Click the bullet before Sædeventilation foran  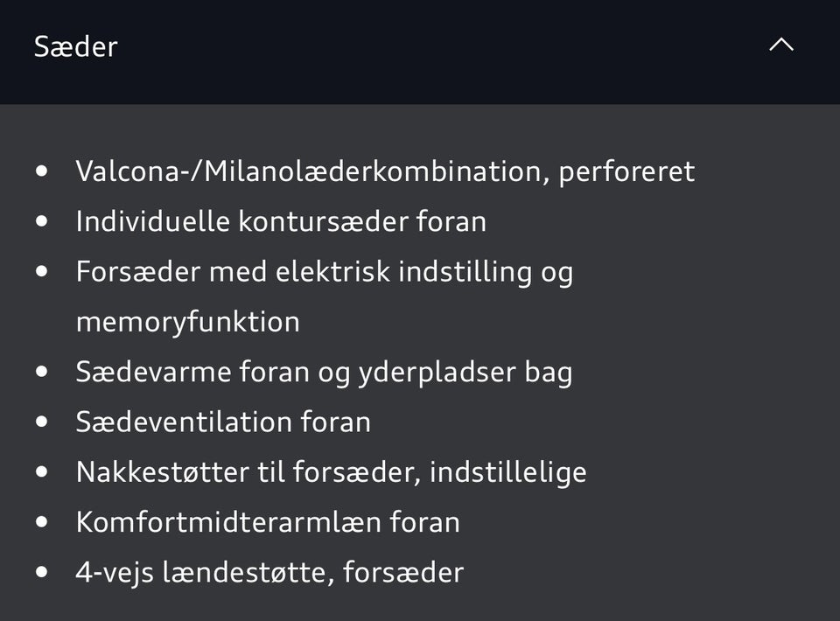43,422
